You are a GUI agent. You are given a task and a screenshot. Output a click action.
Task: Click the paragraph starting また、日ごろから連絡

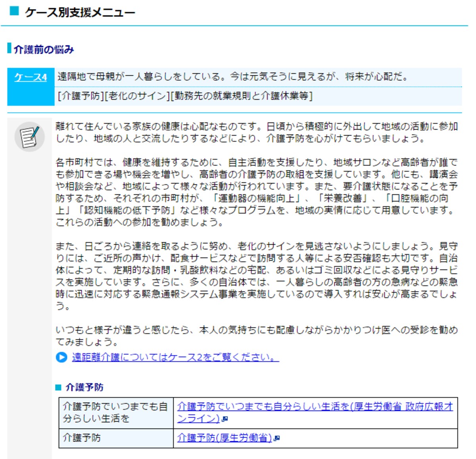coord(257,276)
